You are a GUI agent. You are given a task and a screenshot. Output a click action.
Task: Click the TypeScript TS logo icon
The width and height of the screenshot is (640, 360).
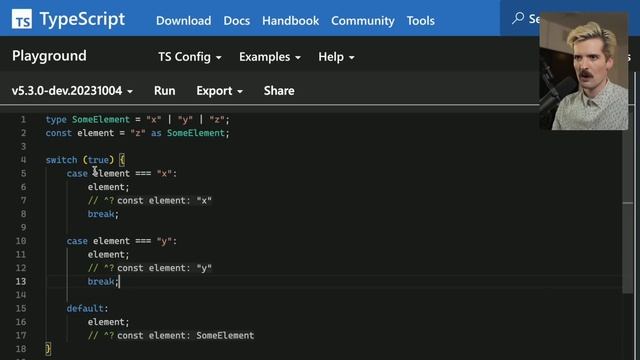[x=22, y=19]
